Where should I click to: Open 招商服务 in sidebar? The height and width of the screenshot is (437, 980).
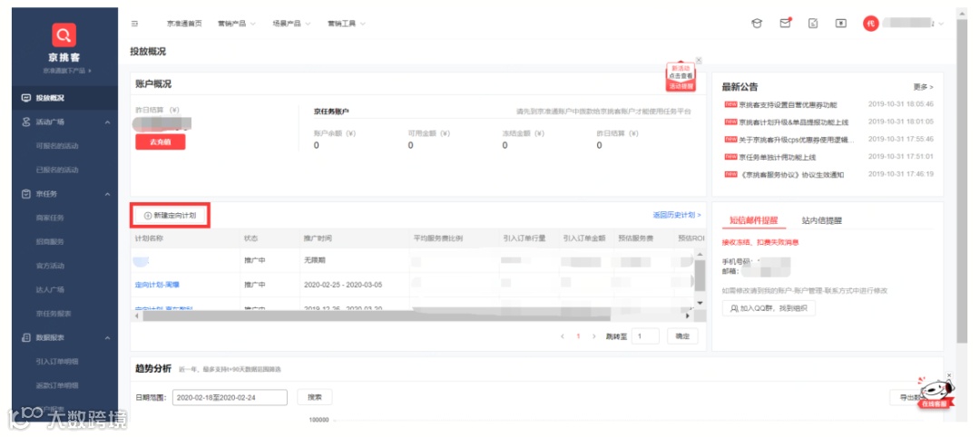[50, 241]
